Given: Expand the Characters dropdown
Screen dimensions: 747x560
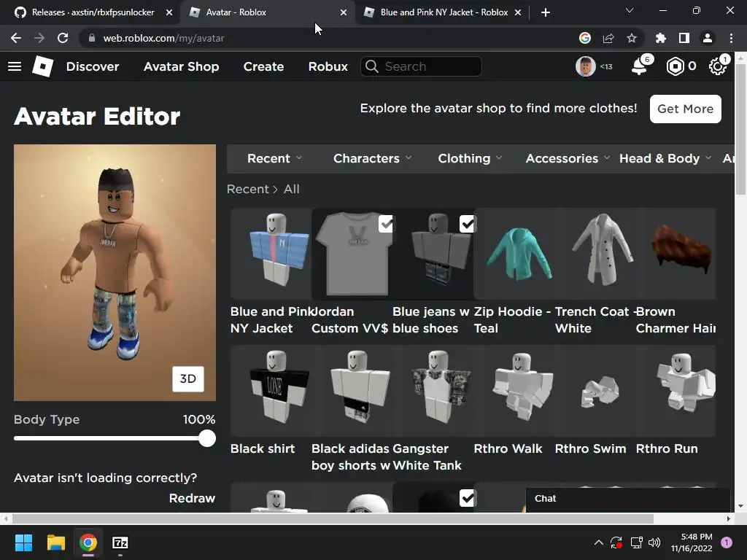Looking at the screenshot, I should click(373, 158).
